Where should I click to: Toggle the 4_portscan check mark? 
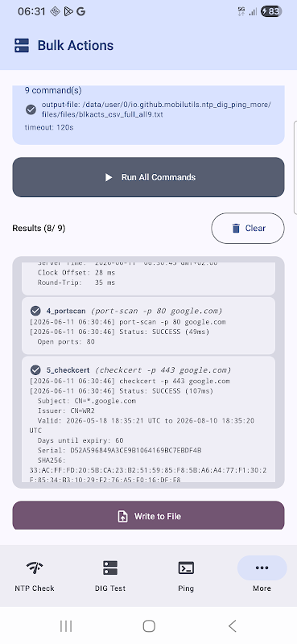click(35, 311)
